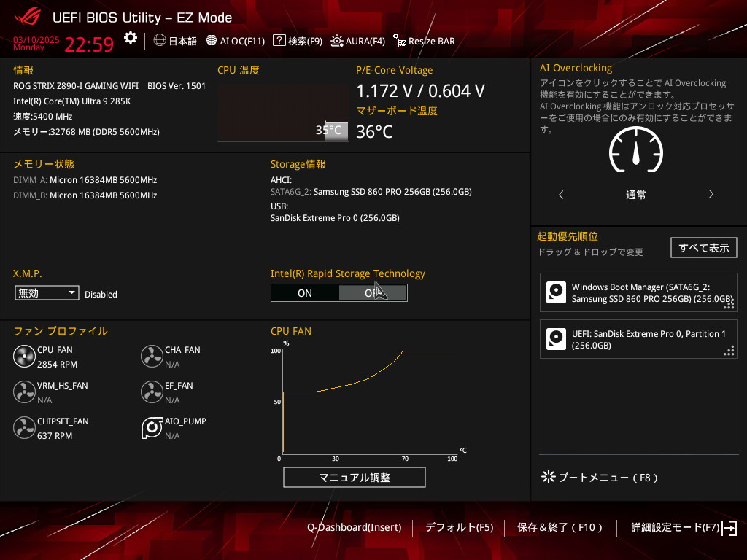Viewport: 747px width, 560px height.
Task: Click the CHA_FAN fan icon
Action: click(152, 356)
